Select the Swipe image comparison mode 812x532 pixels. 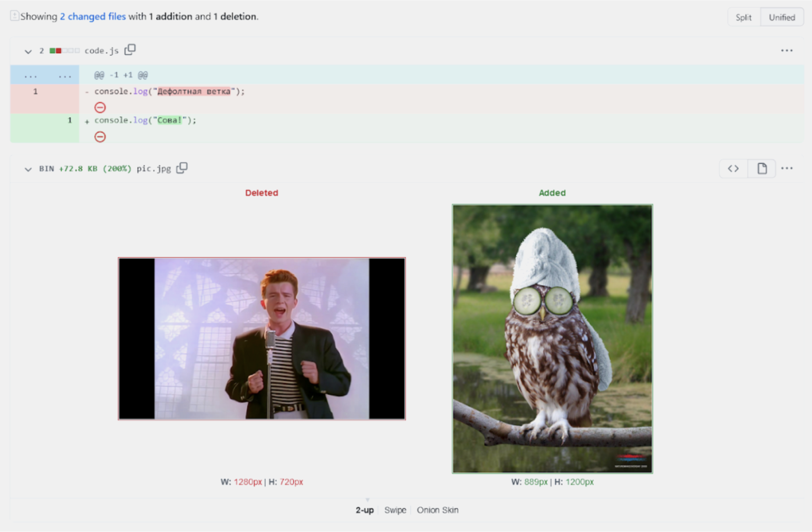coord(395,510)
